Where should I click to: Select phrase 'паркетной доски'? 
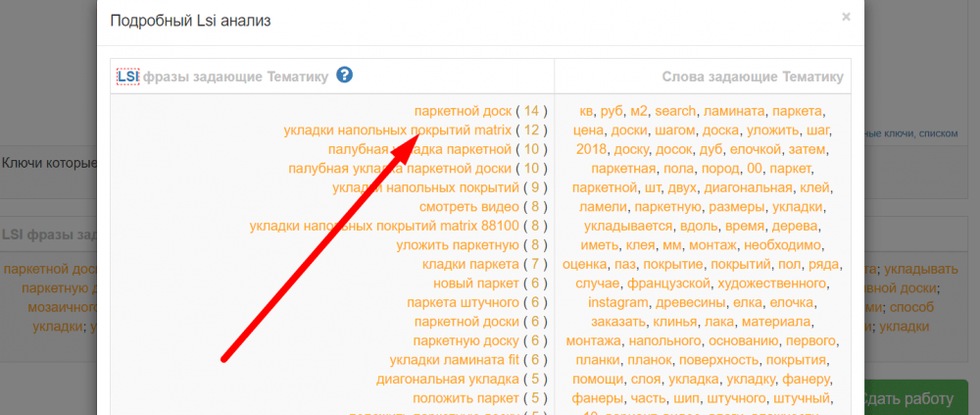click(x=466, y=321)
